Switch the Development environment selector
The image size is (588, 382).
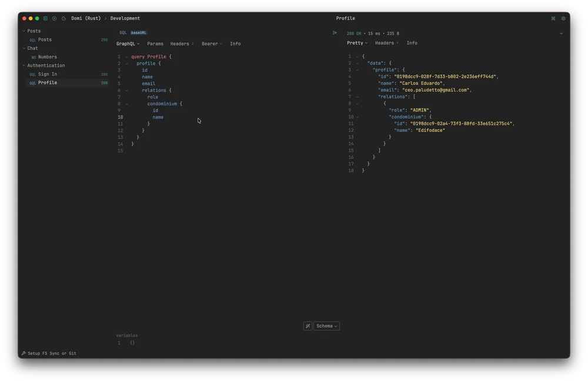(125, 18)
